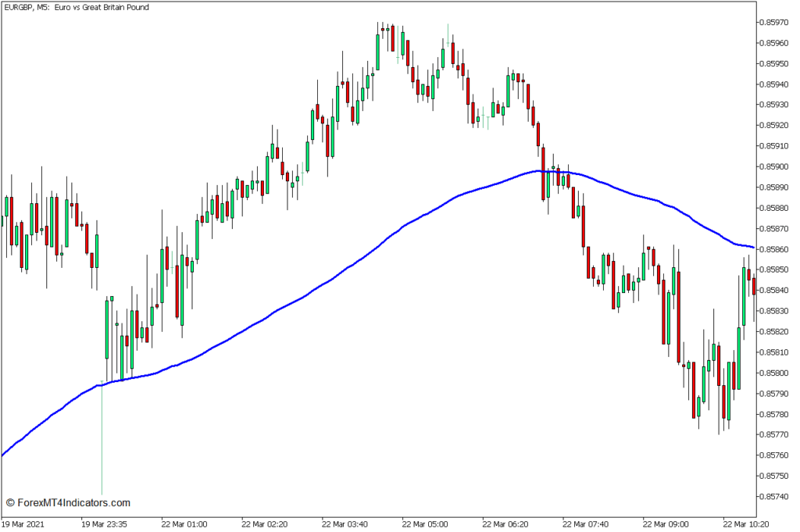Click the 22 Mar 06:20 time label
Image resolution: width=800 pixels, height=532 pixels.
point(506,523)
